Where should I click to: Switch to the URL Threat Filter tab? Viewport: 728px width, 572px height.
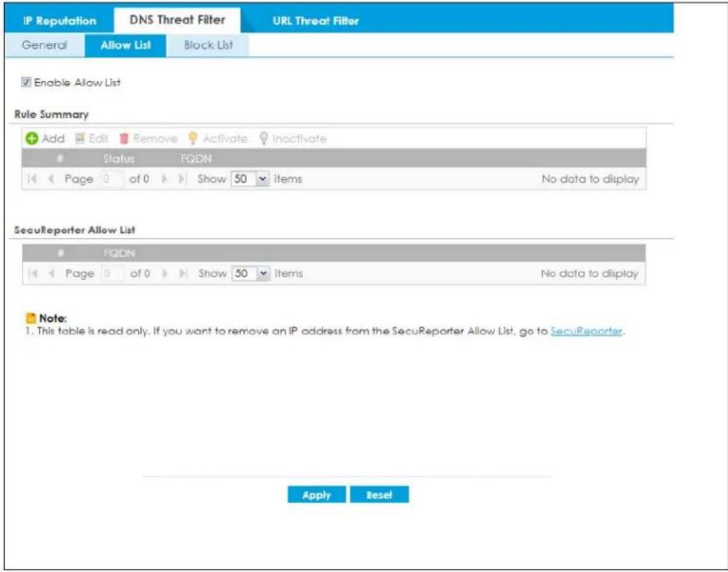click(x=315, y=21)
